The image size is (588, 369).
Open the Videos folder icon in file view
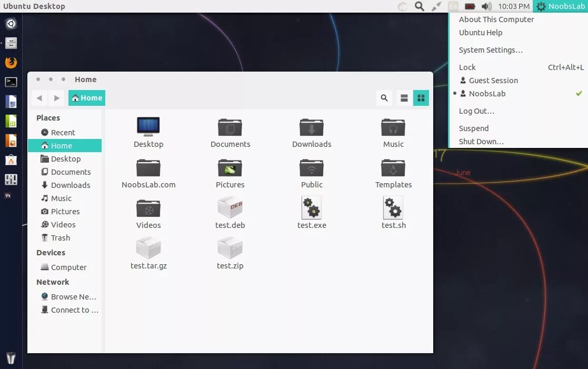(148, 208)
